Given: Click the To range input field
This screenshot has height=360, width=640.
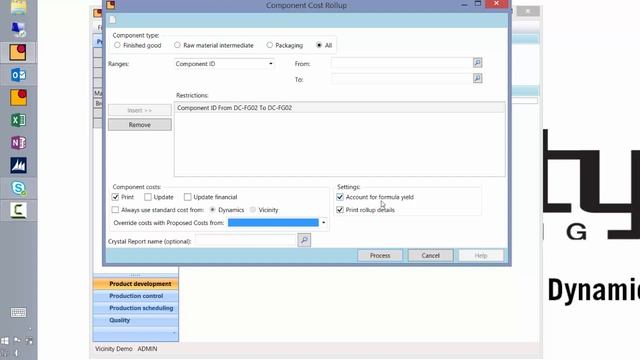Looking at the screenshot, I should coord(402,78).
